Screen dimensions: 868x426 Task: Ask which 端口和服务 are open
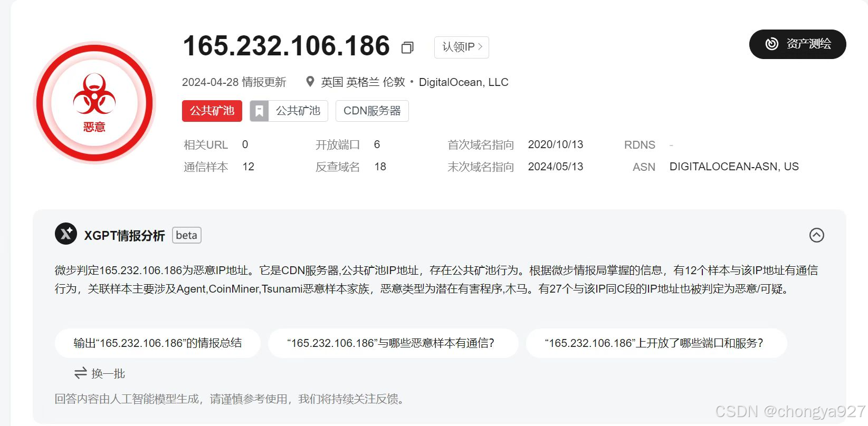pos(656,343)
